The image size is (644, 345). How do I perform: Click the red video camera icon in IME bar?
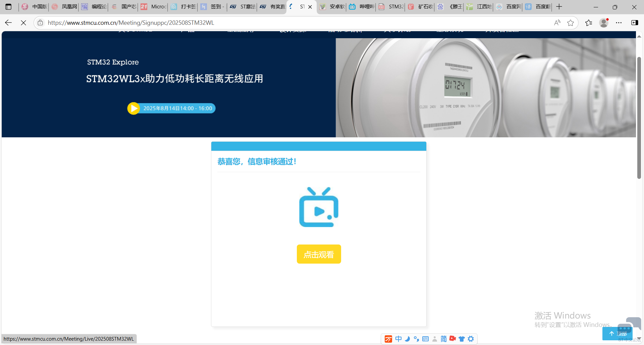(x=452, y=339)
